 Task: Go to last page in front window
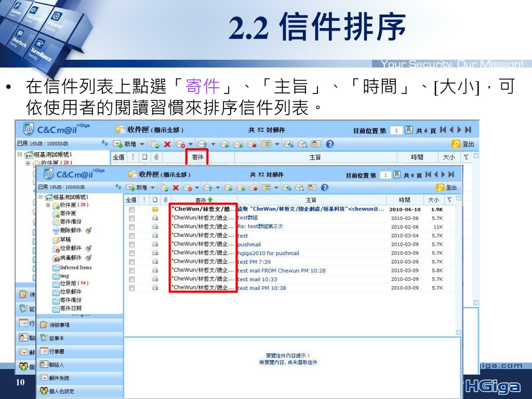click(x=451, y=175)
